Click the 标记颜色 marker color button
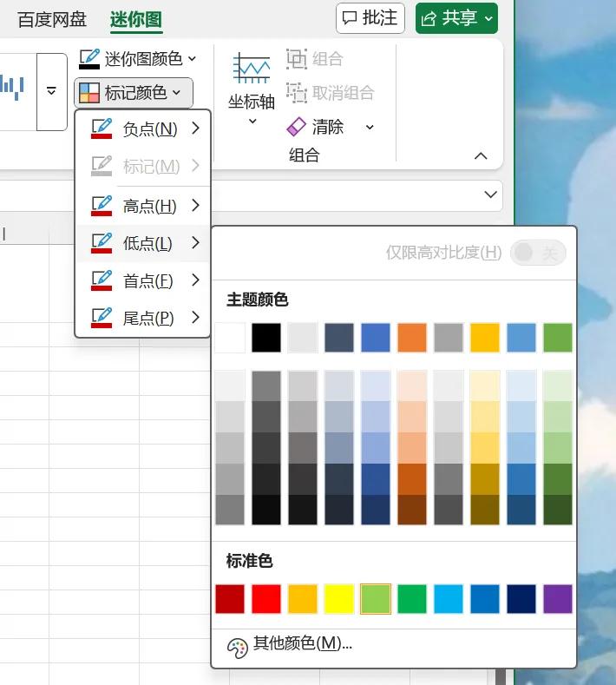The width and height of the screenshot is (616, 685). click(133, 93)
